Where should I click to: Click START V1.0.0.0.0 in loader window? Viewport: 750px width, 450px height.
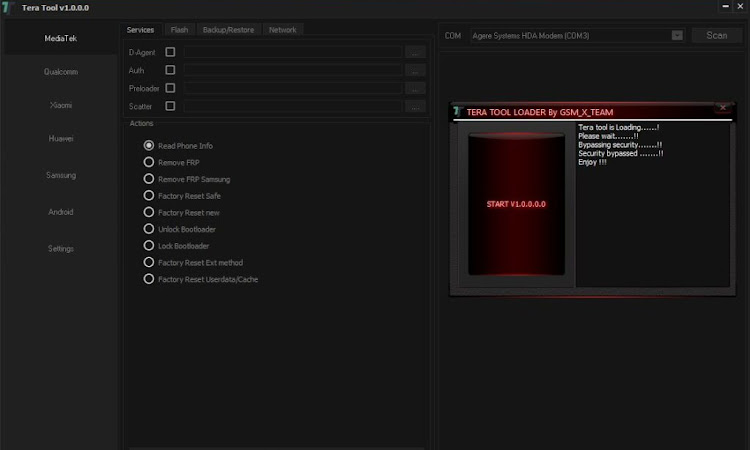coord(516,204)
